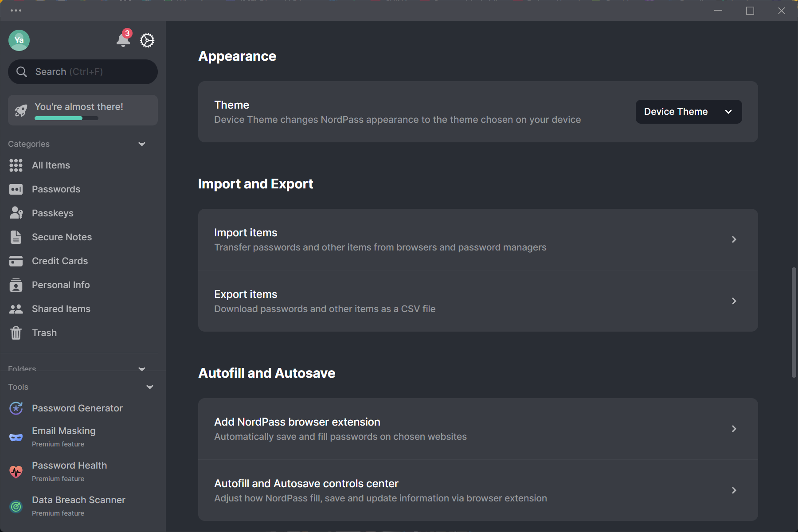The width and height of the screenshot is (798, 532).
Task: Collapse the Categories section
Action: 142,144
